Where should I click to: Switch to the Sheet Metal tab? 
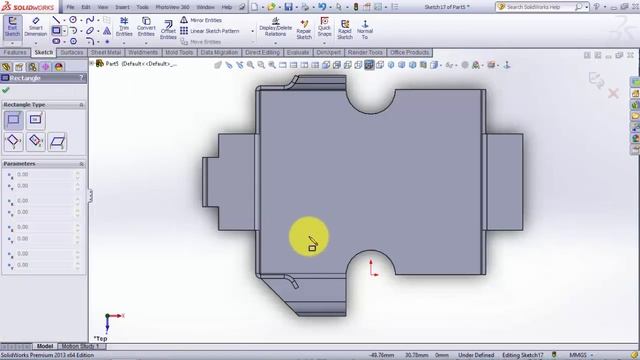pyautogui.click(x=106, y=52)
